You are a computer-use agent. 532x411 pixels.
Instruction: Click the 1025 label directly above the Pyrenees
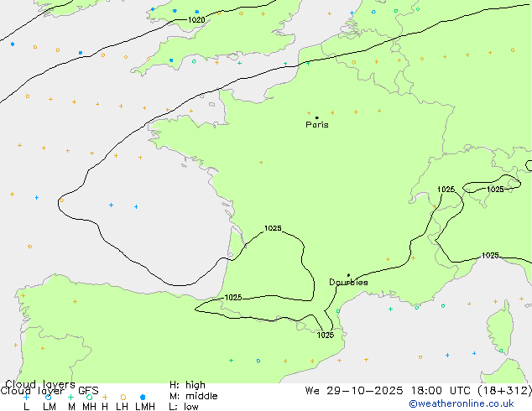(x=233, y=298)
